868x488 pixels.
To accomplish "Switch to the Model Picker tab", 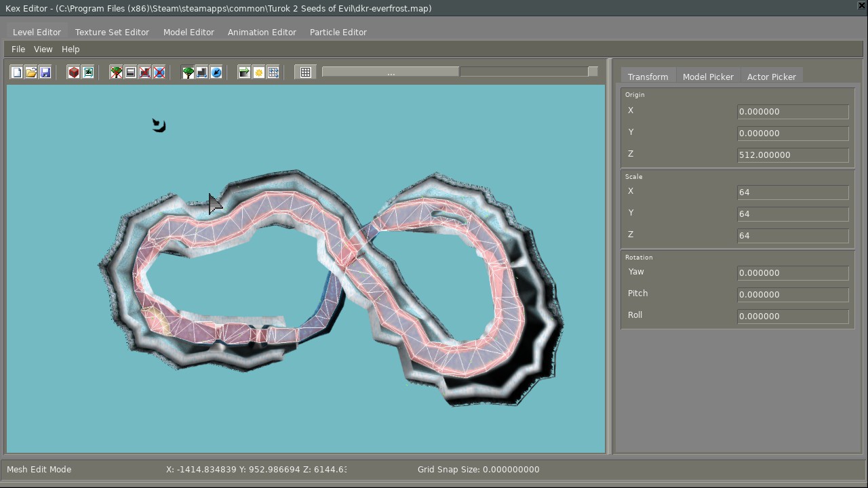I will click(708, 77).
